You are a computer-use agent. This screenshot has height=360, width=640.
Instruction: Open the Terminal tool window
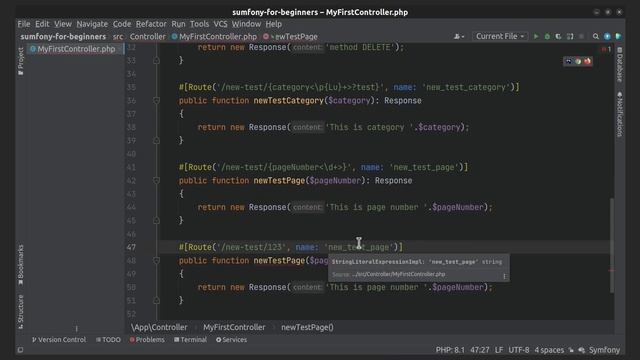click(190, 340)
